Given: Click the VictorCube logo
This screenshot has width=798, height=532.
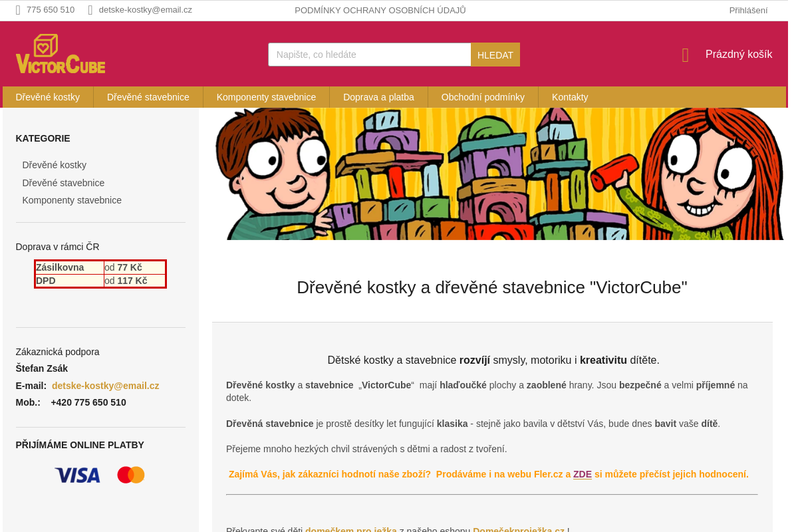Looking at the screenshot, I should (61, 54).
